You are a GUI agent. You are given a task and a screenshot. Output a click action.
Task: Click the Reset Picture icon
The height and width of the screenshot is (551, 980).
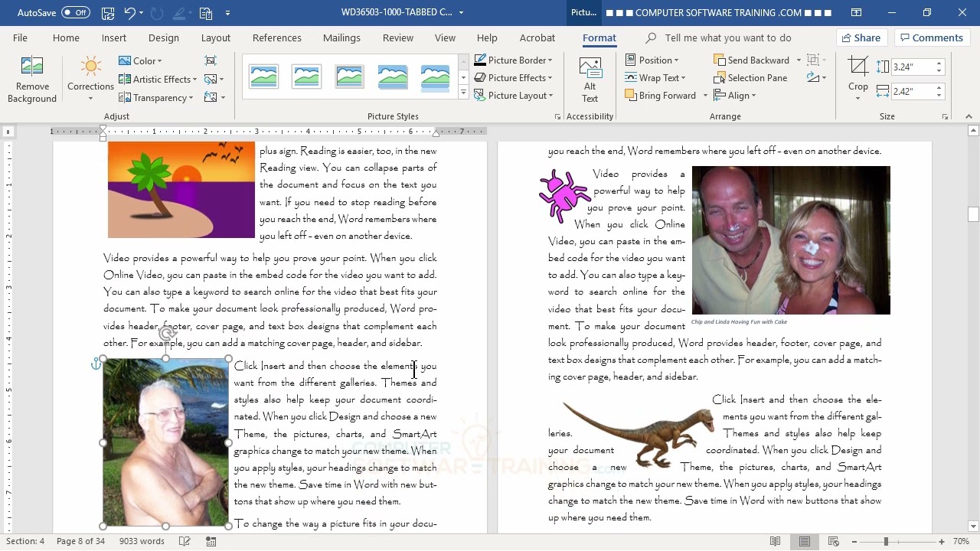211,97
